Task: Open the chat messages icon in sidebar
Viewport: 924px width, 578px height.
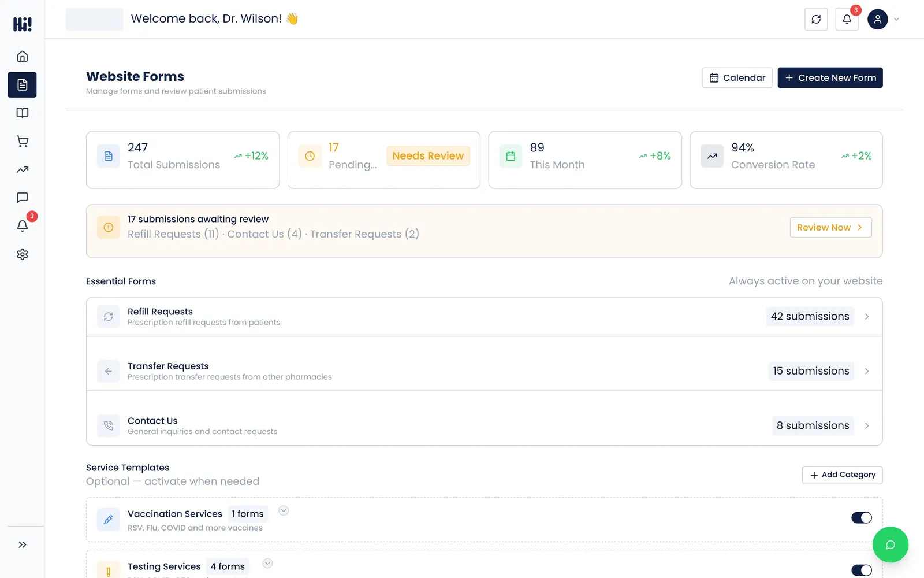Action: [23, 198]
